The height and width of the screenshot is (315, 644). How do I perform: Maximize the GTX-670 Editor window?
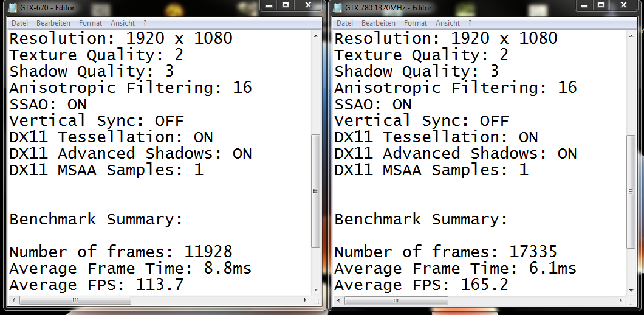[286, 5]
